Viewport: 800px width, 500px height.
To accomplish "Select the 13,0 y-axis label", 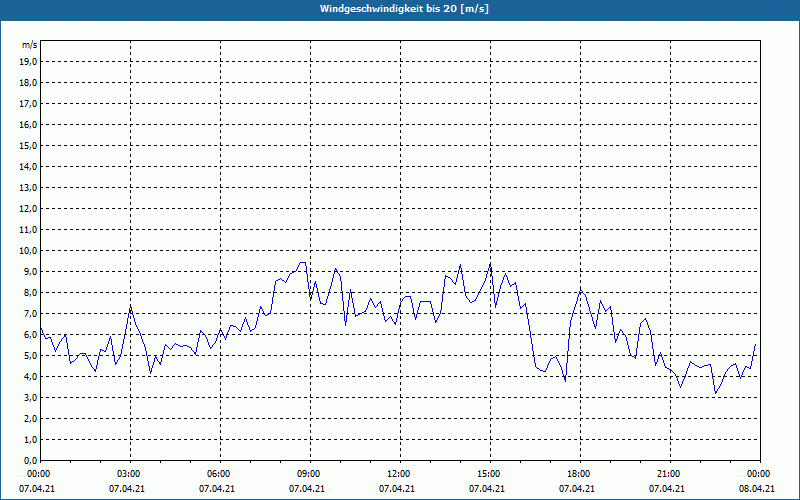I will coord(28,188).
